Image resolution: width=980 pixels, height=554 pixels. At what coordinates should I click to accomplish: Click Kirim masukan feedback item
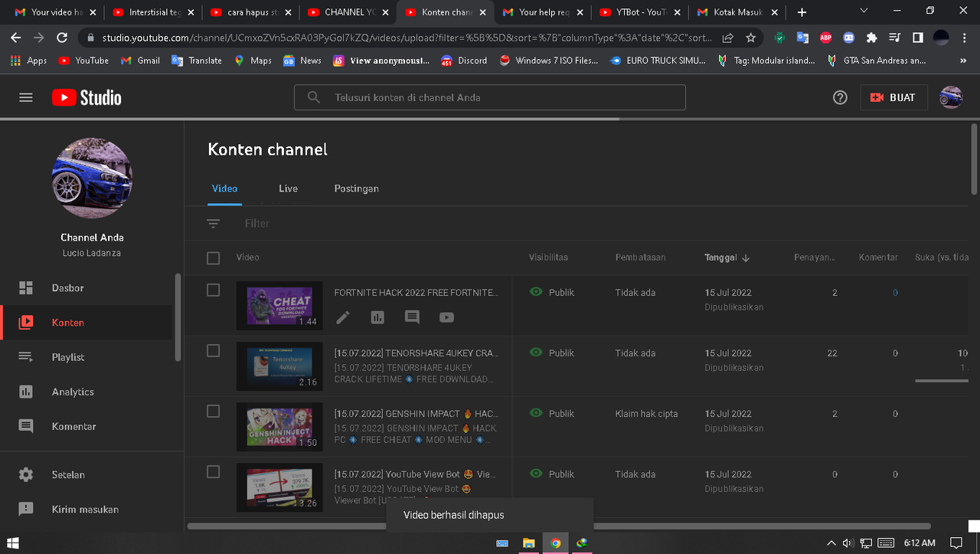pyautogui.click(x=86, y=509)
